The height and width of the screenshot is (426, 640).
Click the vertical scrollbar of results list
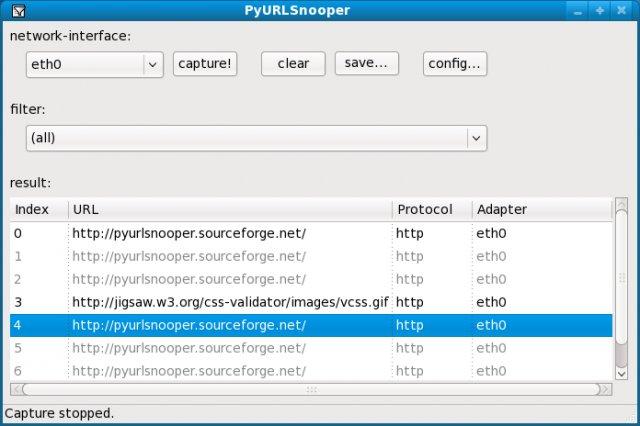coord(621,290)
